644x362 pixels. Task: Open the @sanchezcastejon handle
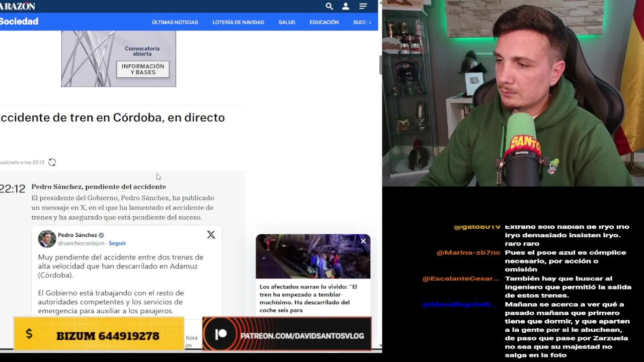pyautogui.click(x=81, y=243)
